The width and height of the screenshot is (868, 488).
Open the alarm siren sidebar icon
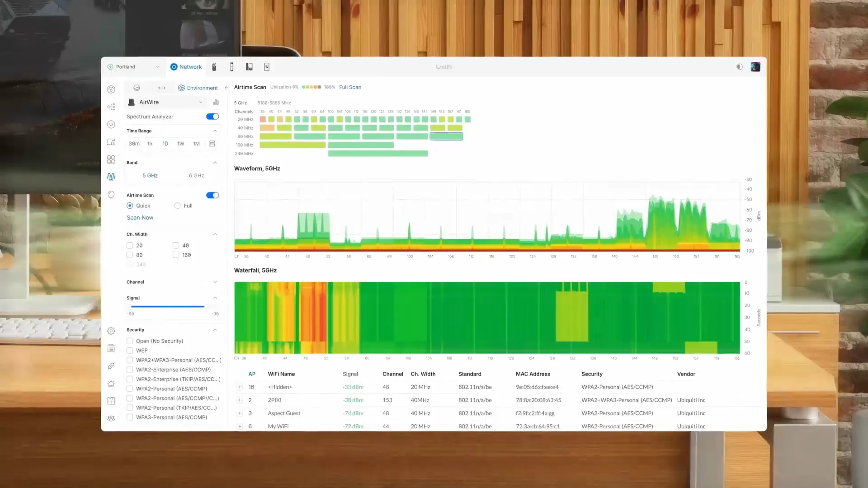tap(111, 384)
